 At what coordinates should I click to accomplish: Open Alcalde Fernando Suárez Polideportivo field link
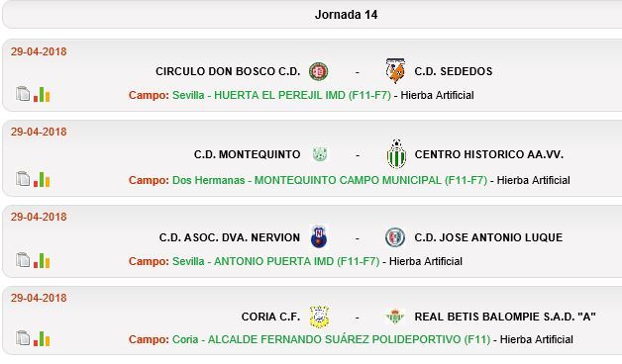point(331,339)
